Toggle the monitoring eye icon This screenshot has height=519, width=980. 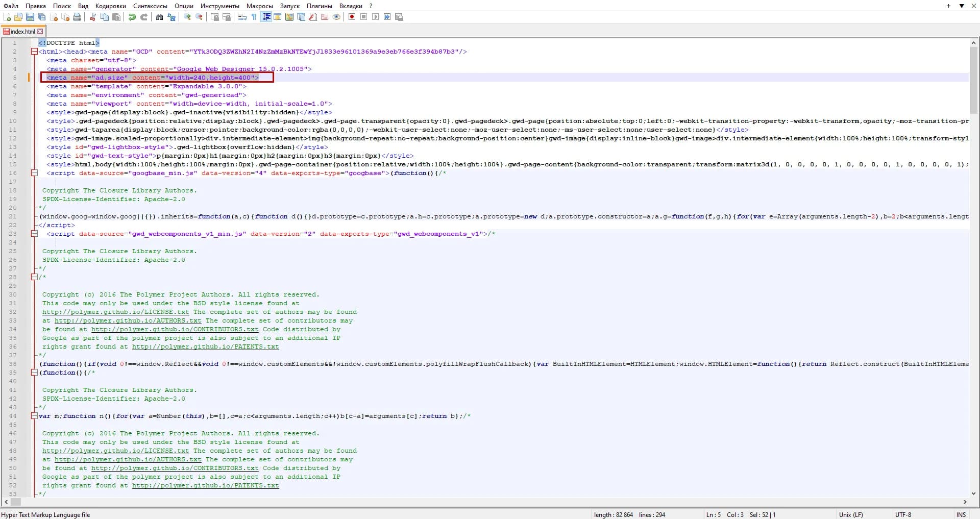pos(336,17)
